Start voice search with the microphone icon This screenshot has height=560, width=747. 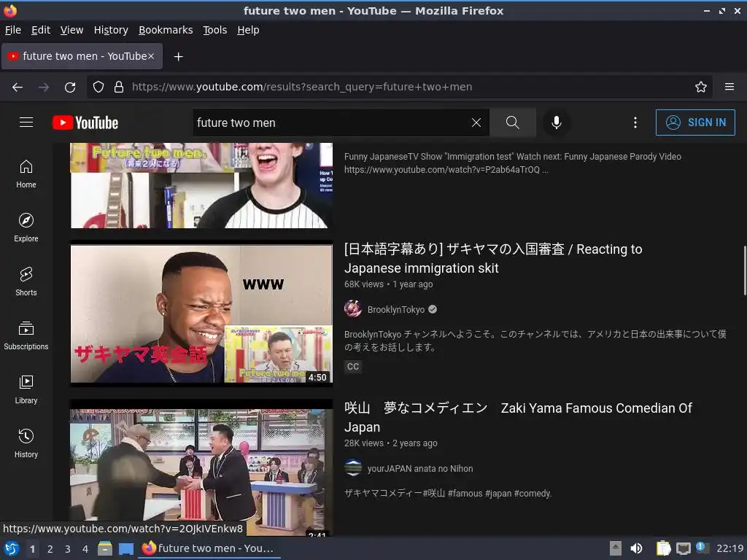coord(556,122)
